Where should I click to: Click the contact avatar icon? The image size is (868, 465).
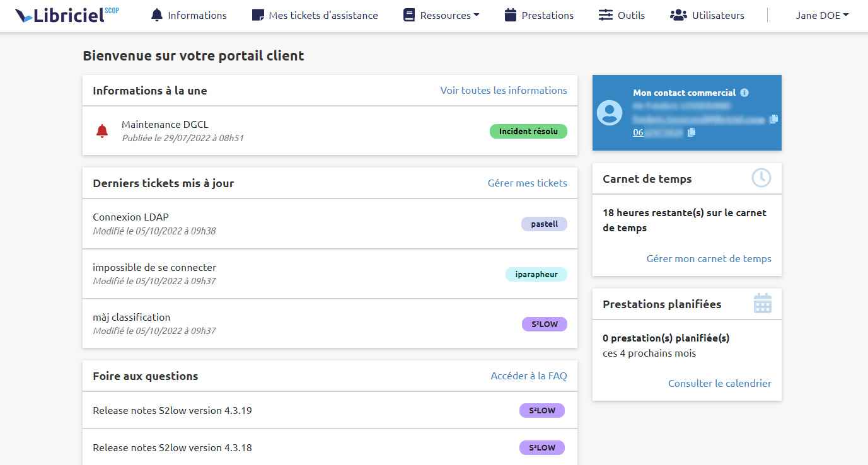coord(610,113)
